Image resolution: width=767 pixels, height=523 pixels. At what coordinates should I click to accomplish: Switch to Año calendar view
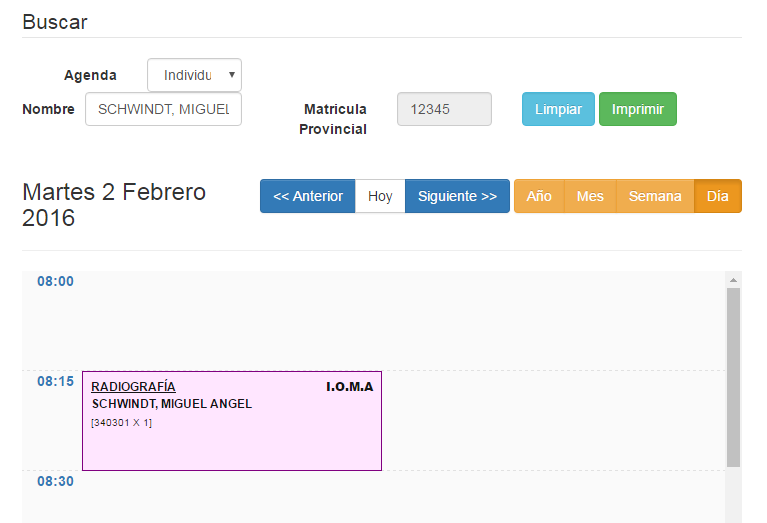[x=539, y=196]
